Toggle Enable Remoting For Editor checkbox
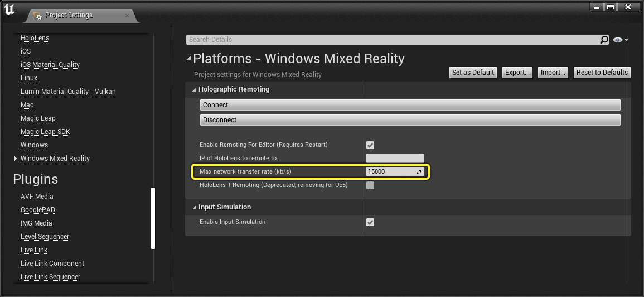Image resolution: width=644 pixels, height=297 pixels. (370, 145)
